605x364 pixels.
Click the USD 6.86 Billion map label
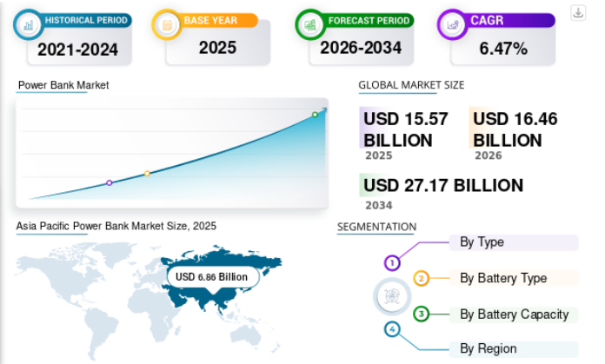212,277
